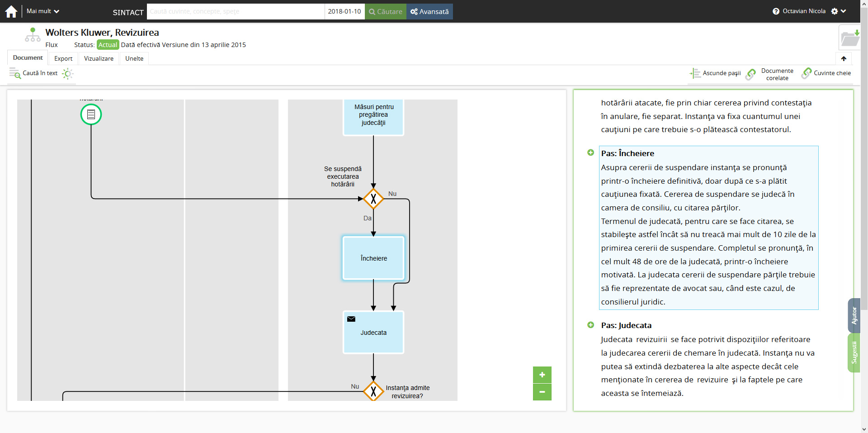
Task: Click the home icon
Action: click(x=11, y=11)
